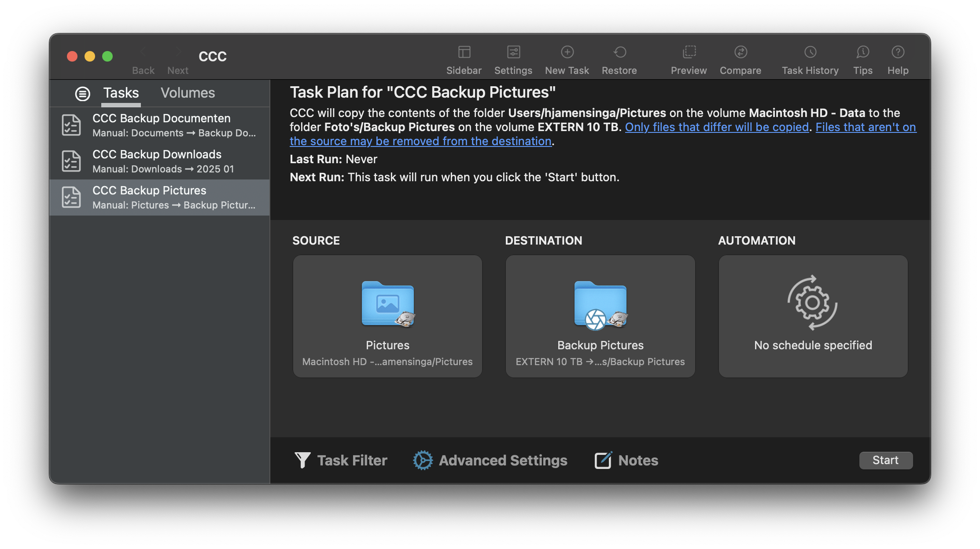Click the Pictures source selector box
The width and height of the screenshot is (980, 549).
coord(387,316)
